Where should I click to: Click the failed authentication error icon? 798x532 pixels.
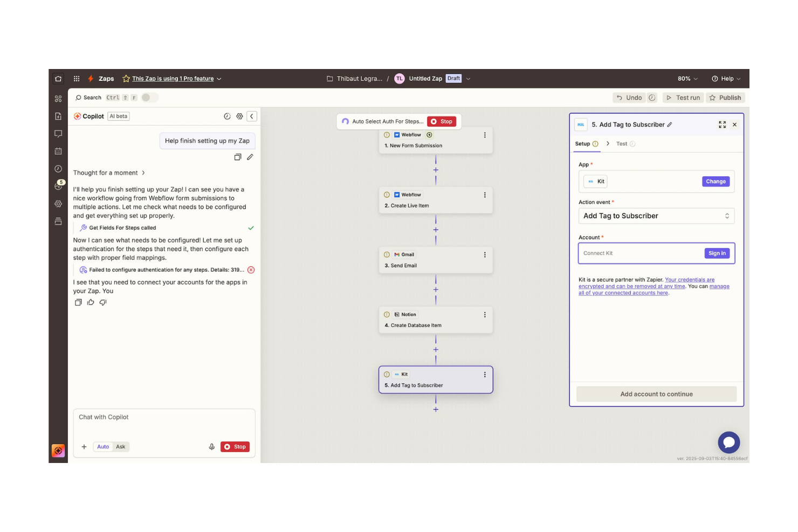pyautogui.click(x=251, y=270)
